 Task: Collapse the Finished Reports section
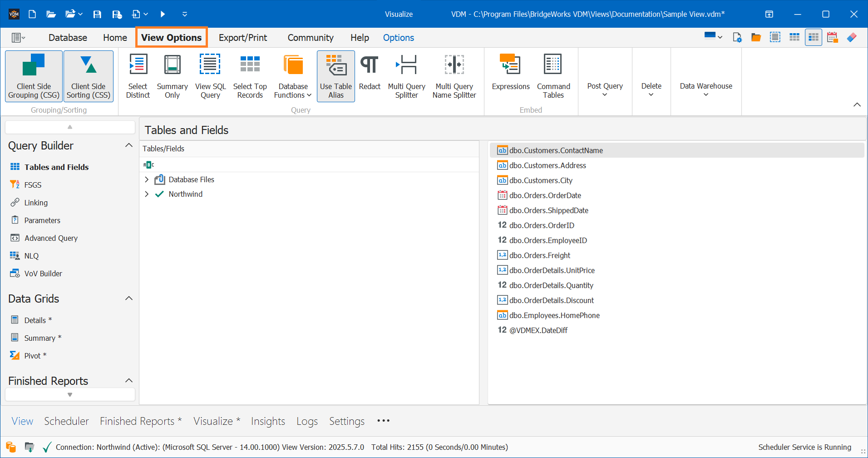[129, 381]
